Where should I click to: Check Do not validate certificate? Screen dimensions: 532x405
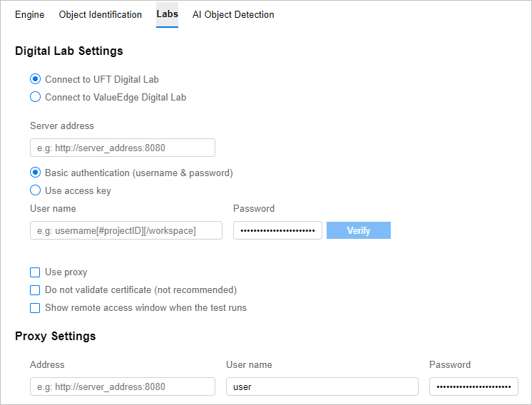35,290
